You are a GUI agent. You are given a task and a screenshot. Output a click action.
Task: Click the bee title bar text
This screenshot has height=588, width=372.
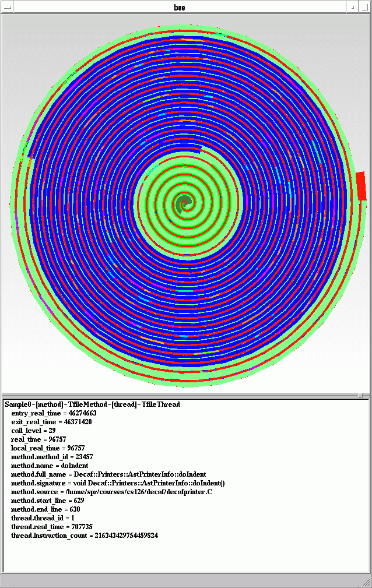point(180,8)
